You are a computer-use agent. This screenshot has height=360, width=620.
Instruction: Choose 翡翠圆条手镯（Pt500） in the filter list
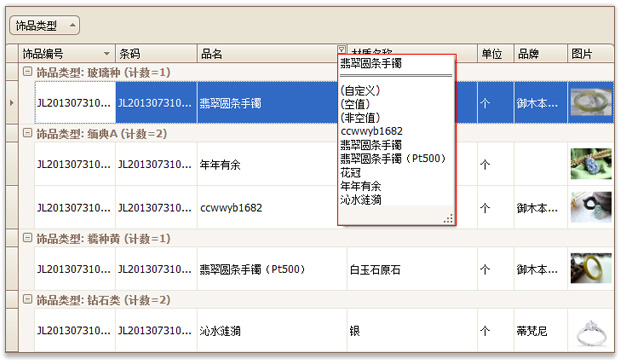click(x=393, y=159)
